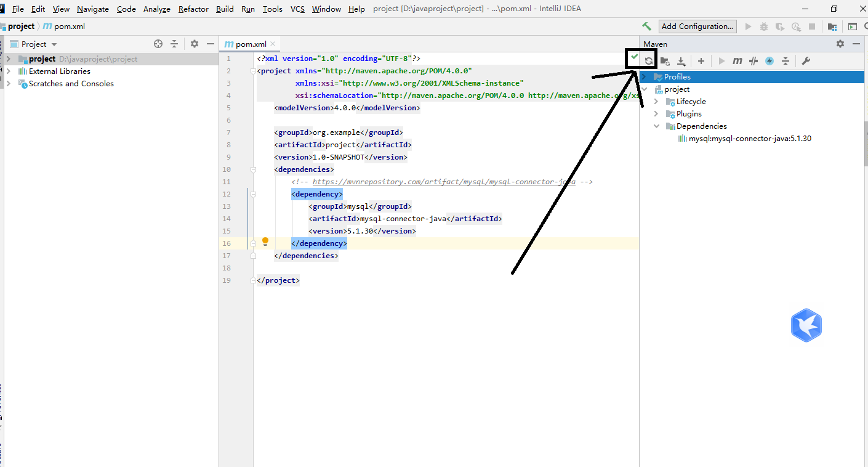Screen dimensions: 868x467
Task: Click pom.xml in the navigation breadcrumb
Action: click(x=63, y=26)
